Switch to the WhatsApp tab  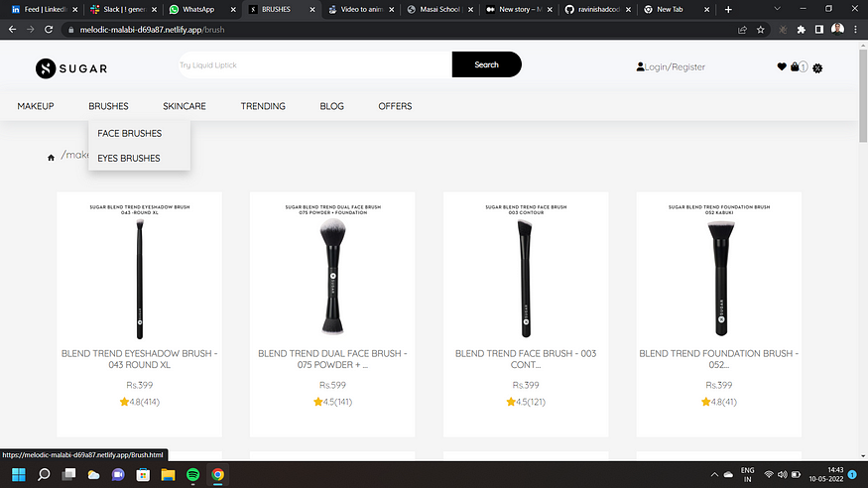click(x=201, y=9)
